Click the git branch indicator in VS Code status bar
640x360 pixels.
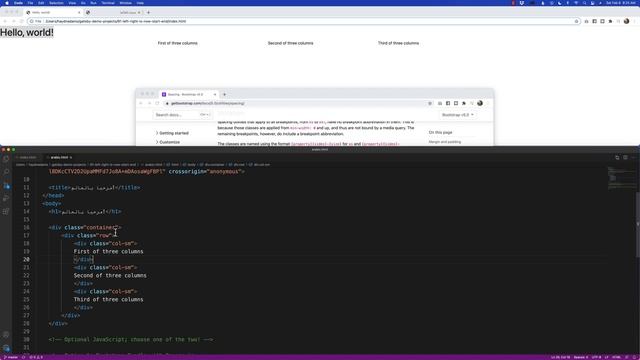click(x=11, y=358)
